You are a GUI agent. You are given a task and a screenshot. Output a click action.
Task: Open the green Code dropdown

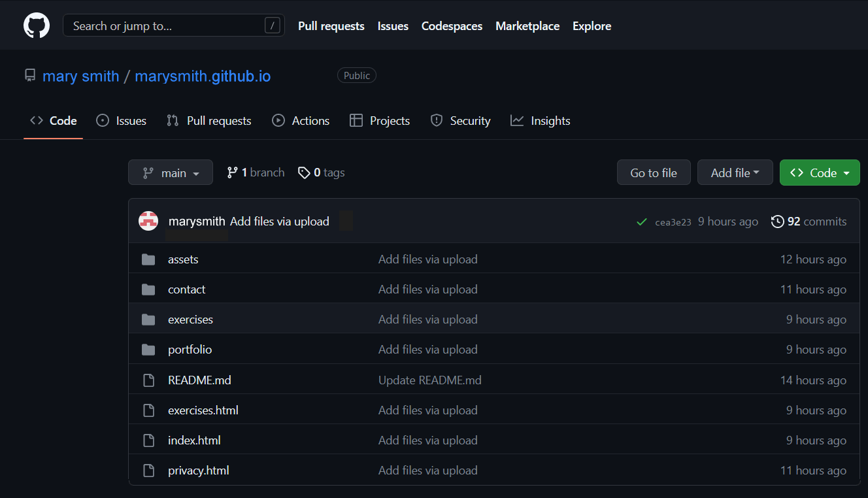820,173
